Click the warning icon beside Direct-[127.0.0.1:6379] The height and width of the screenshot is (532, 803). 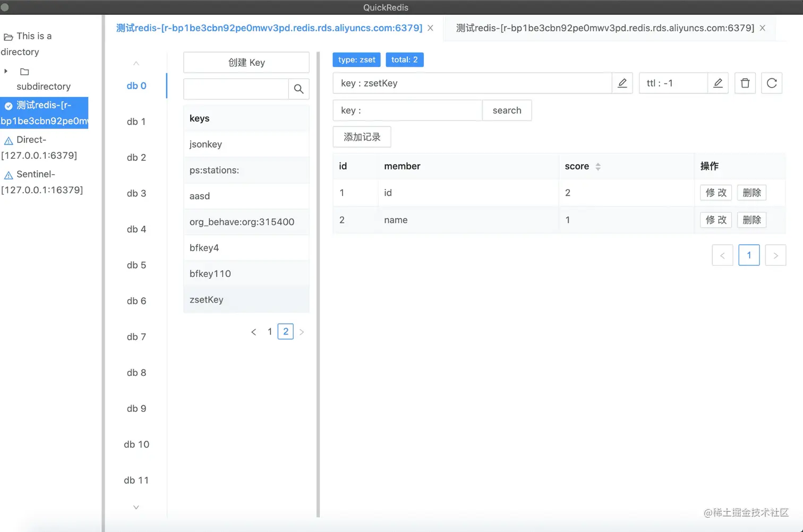[8, 141]
